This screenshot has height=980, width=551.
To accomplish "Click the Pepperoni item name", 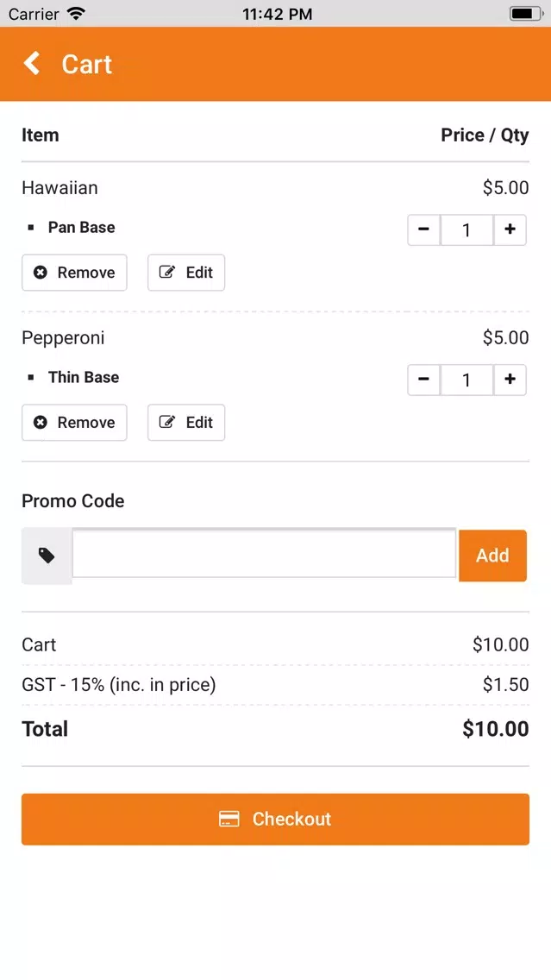I will coord(63,338).
